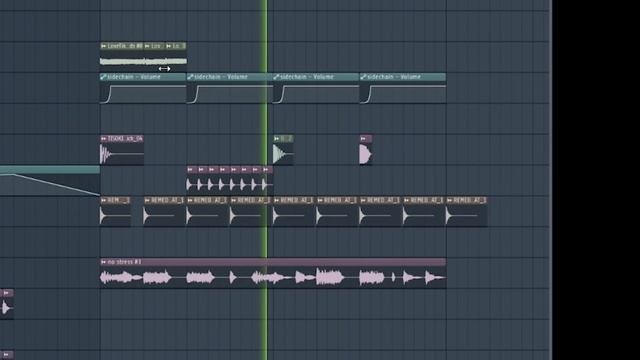Open clip menu of first small pink hit clip
Image resolution: width=640 pixels, height=360 pixels.
pyautogui.click(x=190, y=169)
